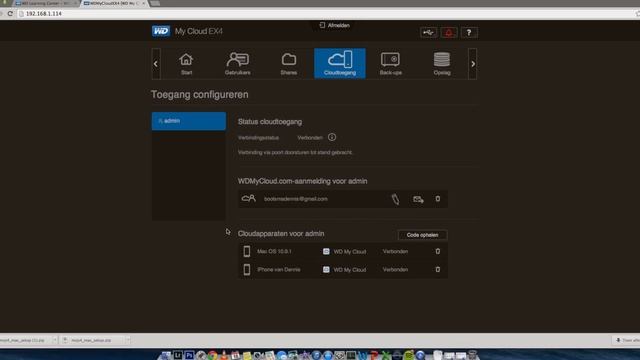The width and height of the screenshot is (640, 360).
Task: Click the Mac OS 10.9.1 device name
Action: [x=274, y=251]
